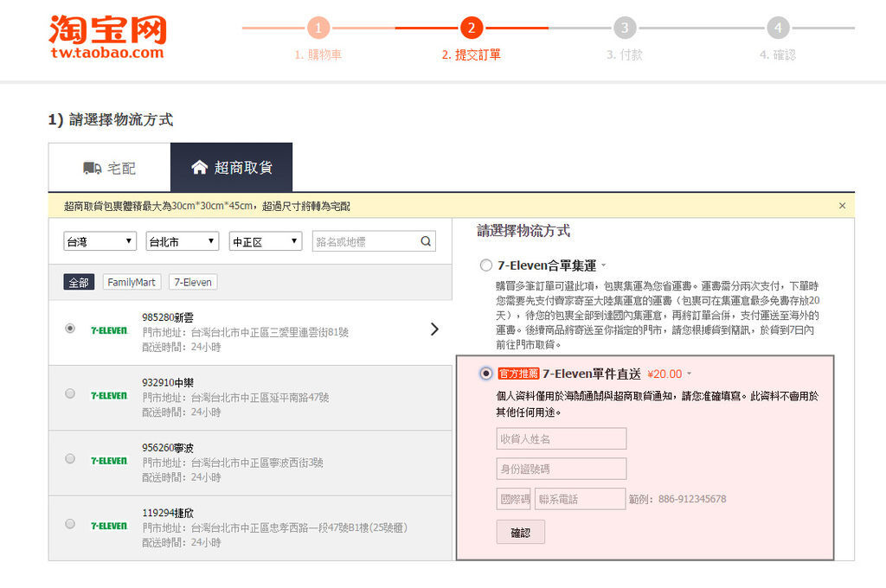Click the 3. 付款 step label
The height and width of the screenshot is (588, 886).
click(x=625, y=54)
